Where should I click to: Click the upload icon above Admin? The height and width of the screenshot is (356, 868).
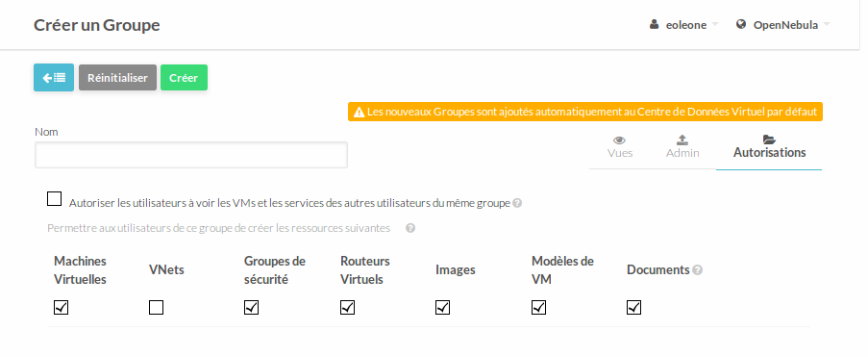[x=682, y=140]
